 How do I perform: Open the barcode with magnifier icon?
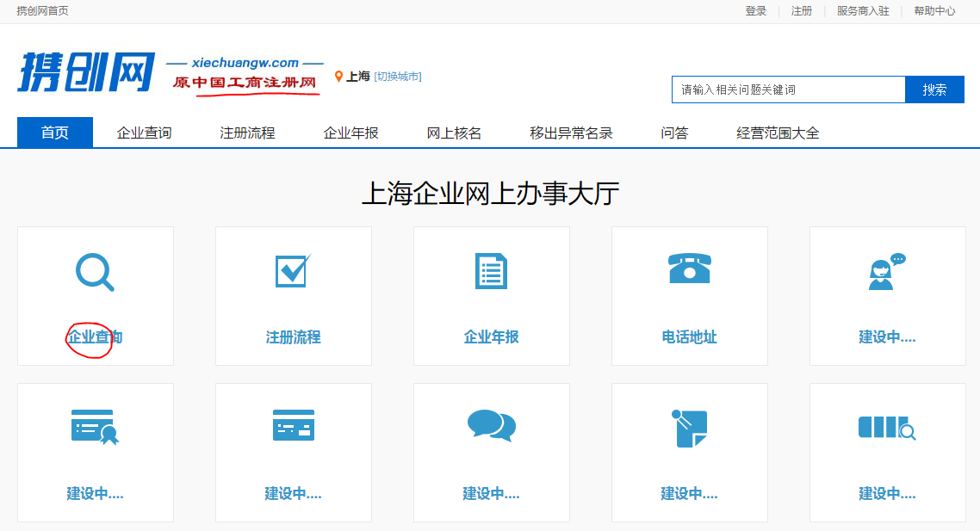tap(887, 429)
